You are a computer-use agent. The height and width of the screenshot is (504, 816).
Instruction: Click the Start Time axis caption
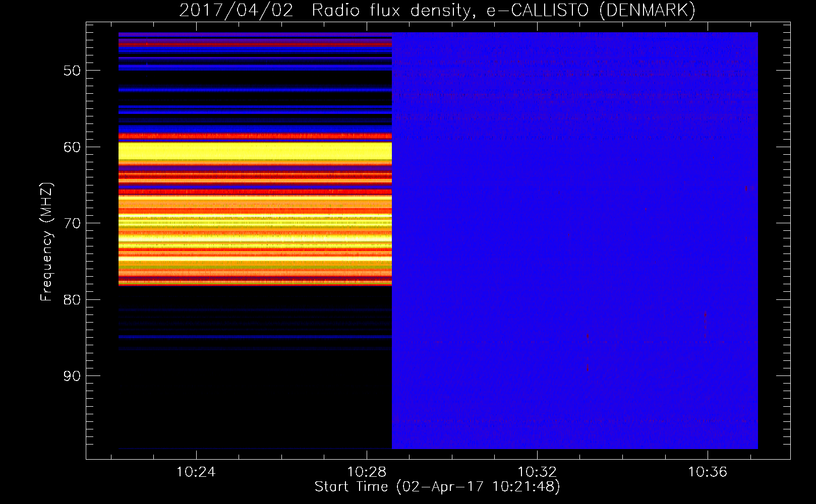click(437, 487)
